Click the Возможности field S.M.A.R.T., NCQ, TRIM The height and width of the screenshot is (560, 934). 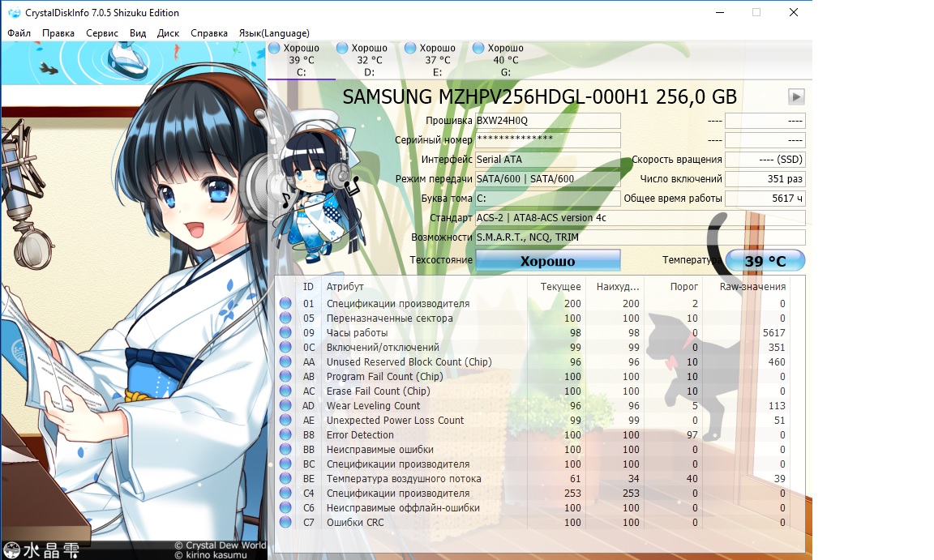pos(641,237)
